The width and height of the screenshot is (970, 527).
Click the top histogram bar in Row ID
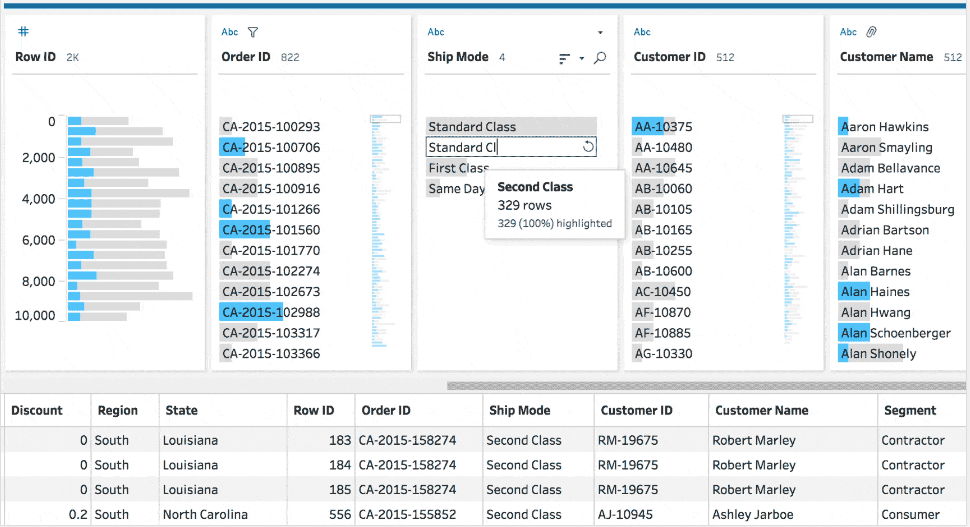[98, 121]
